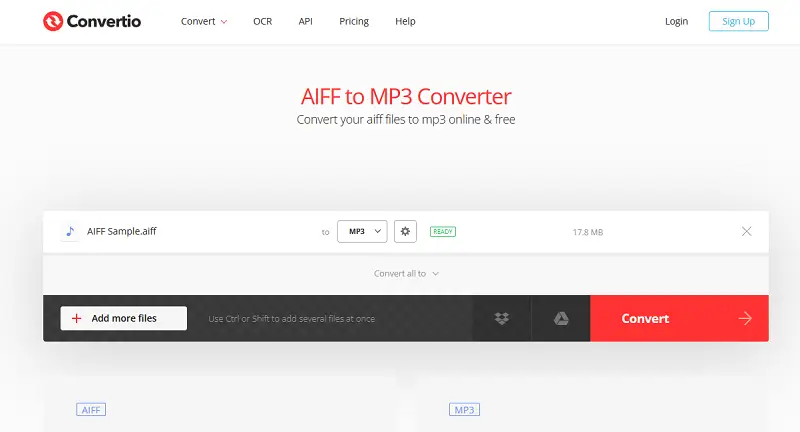
Task: Open the Convert menu in the navigation bar
Action: [204, 21]
